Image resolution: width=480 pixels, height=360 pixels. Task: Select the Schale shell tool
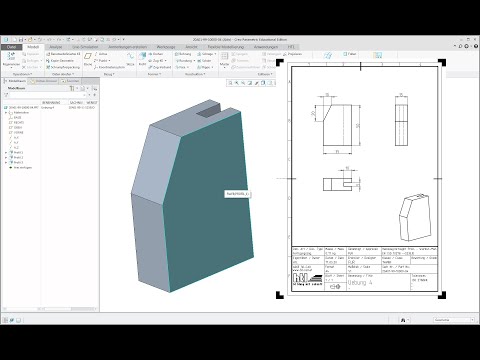pos(204,61)
